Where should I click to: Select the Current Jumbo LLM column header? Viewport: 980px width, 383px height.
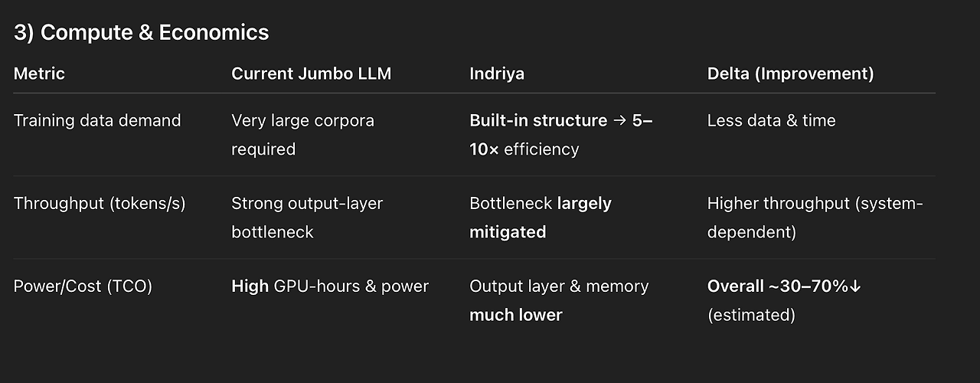point(312,74)
